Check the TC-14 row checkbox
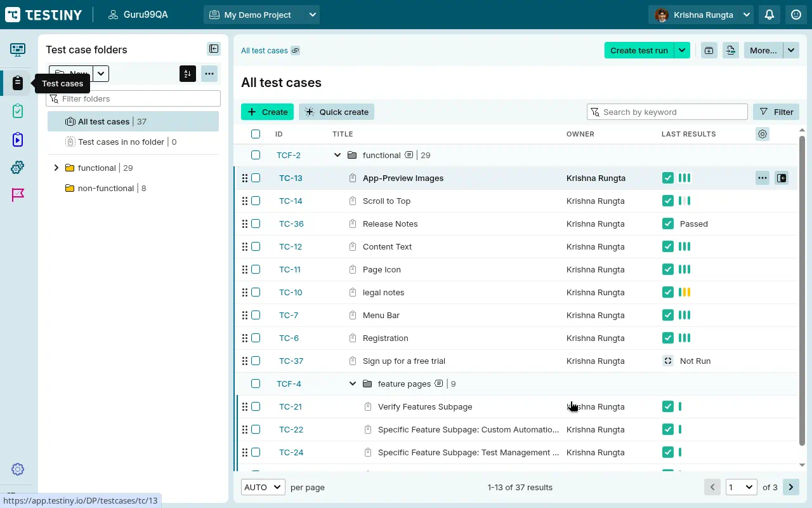 point(256,201)
